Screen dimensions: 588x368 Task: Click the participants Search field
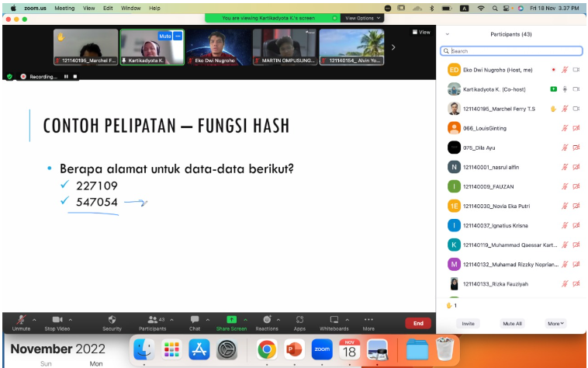[512, 50]
